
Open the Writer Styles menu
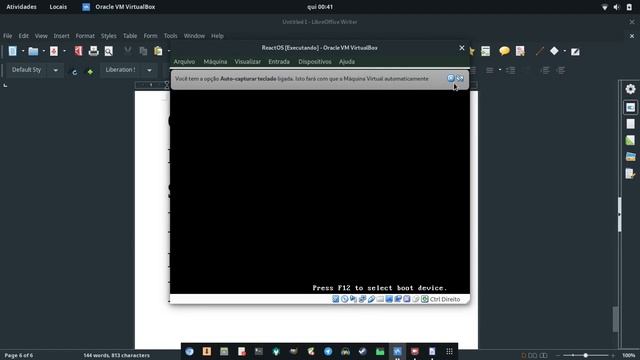pyautogui.click(x=109, y=36)
